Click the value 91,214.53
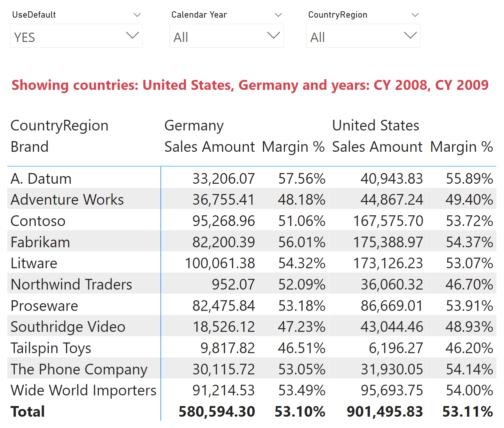Screen dimensions: 504x428 click(224, 390)
